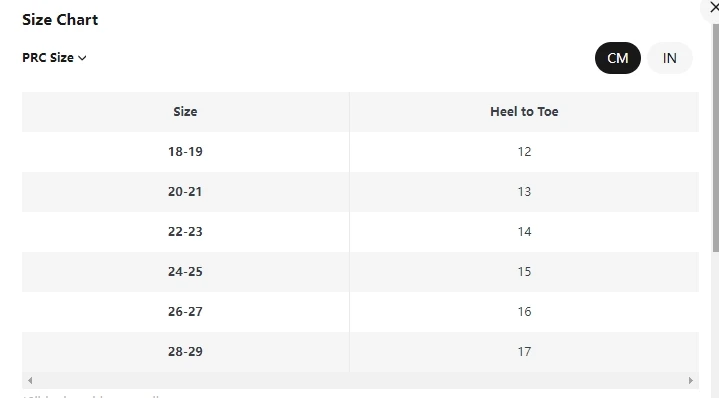Select the 20-21 size row
Screen dimensions: 719x398
click(x=360, y=192)
